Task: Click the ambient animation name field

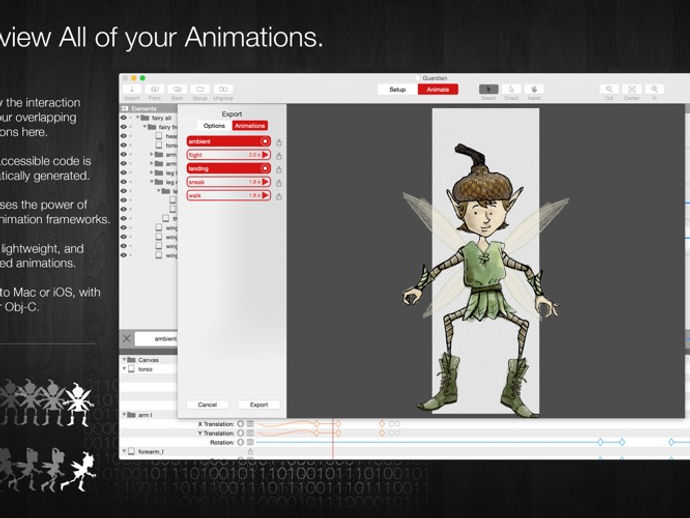Action: point(157,338)
